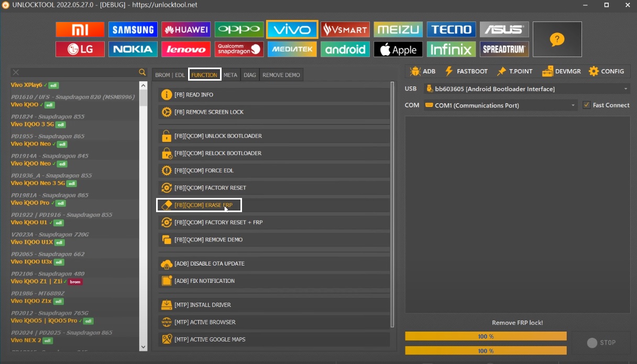Run [ADB] DISABLE OTA UPDATE

pyautogui.click(x=274, y=264)
